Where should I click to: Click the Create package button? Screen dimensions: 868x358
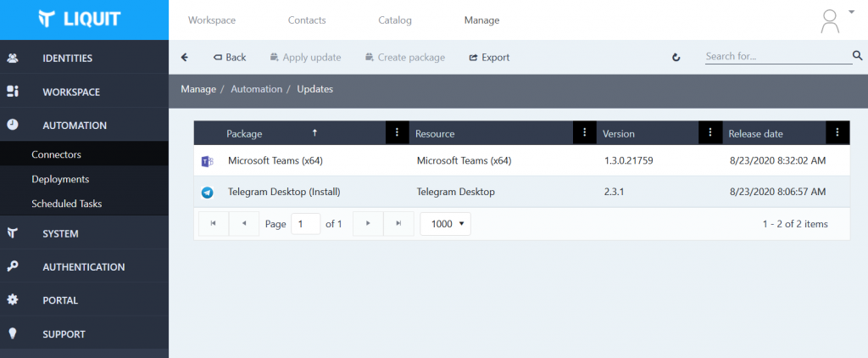coord(405,57)
